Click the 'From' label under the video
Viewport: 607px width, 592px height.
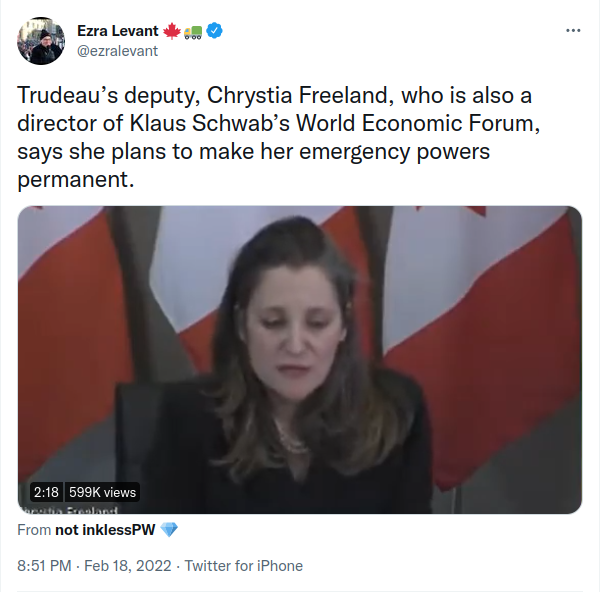[x=34, y=530]
